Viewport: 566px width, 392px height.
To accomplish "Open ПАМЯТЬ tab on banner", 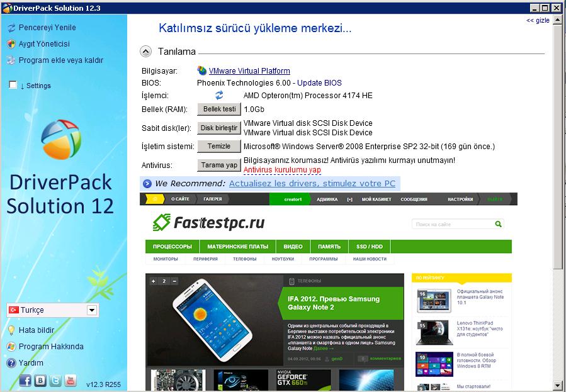I will (329, 247).
